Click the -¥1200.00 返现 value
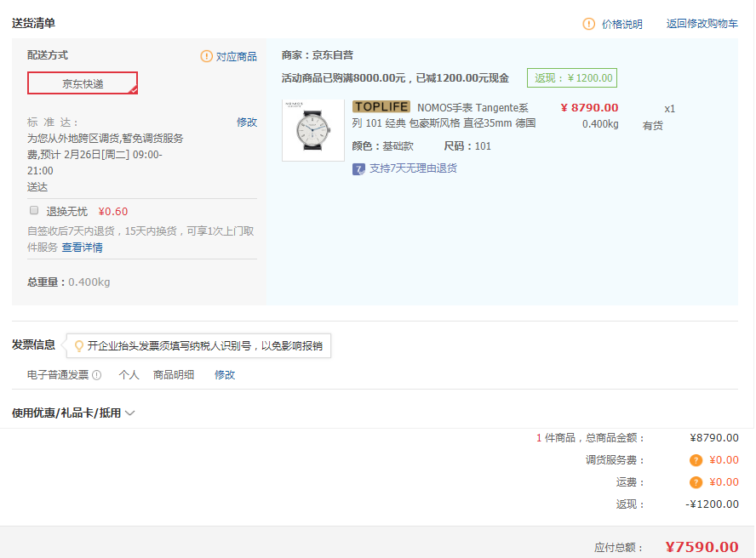 coord(712,504)
